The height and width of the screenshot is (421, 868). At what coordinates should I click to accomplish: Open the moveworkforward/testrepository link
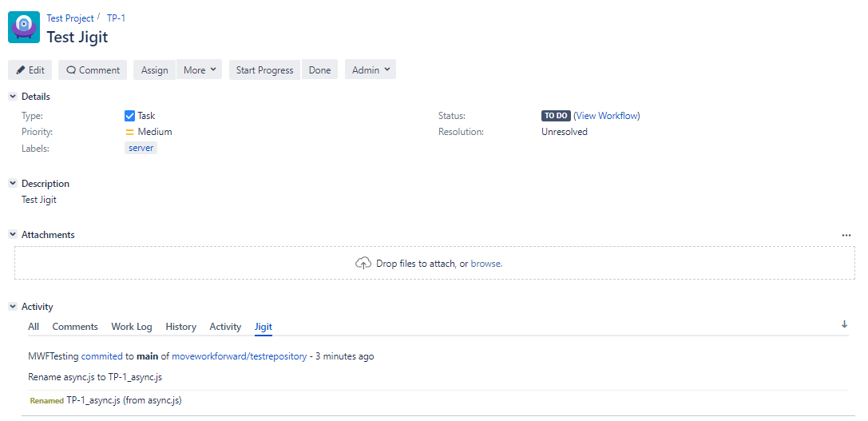[239, 356]
